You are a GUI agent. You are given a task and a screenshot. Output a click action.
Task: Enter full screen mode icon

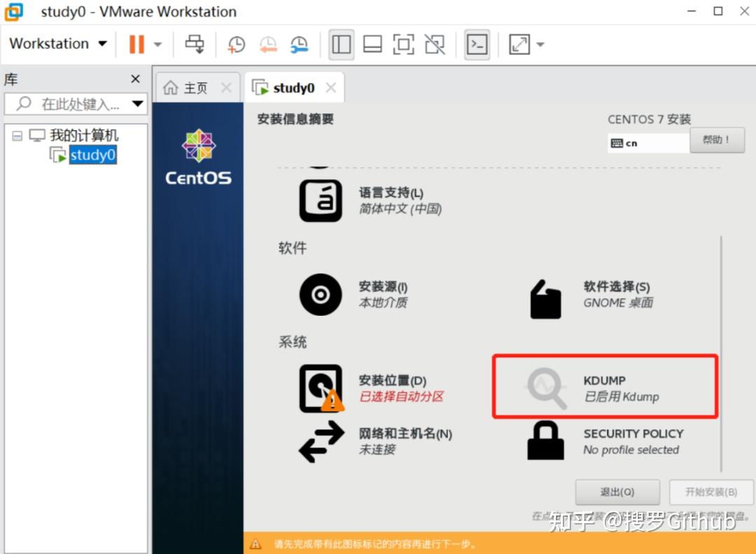point(404,44)
